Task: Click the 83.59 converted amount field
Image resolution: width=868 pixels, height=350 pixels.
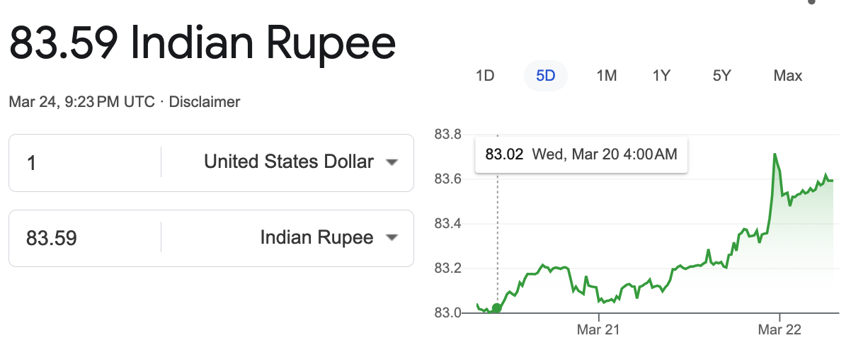Action: [x=85, y=238]
